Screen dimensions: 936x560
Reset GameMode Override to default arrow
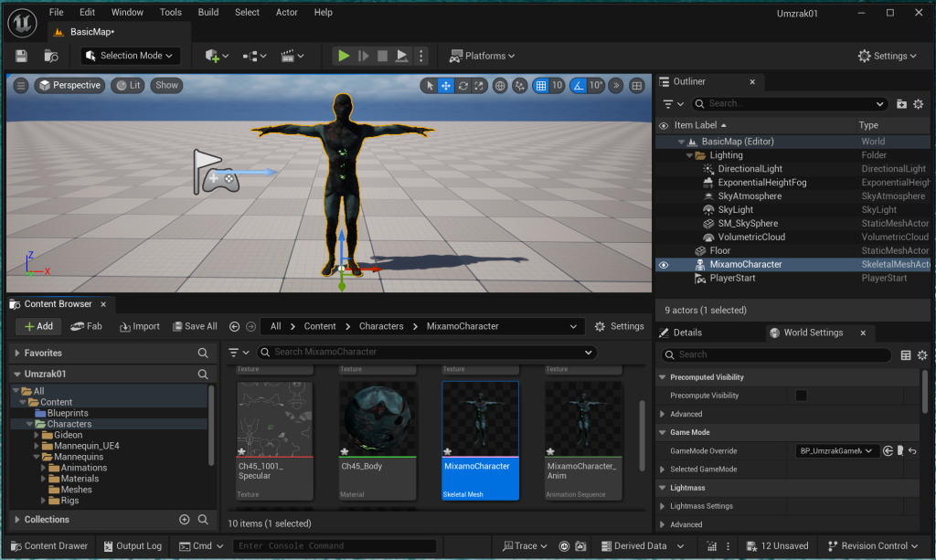913,451
